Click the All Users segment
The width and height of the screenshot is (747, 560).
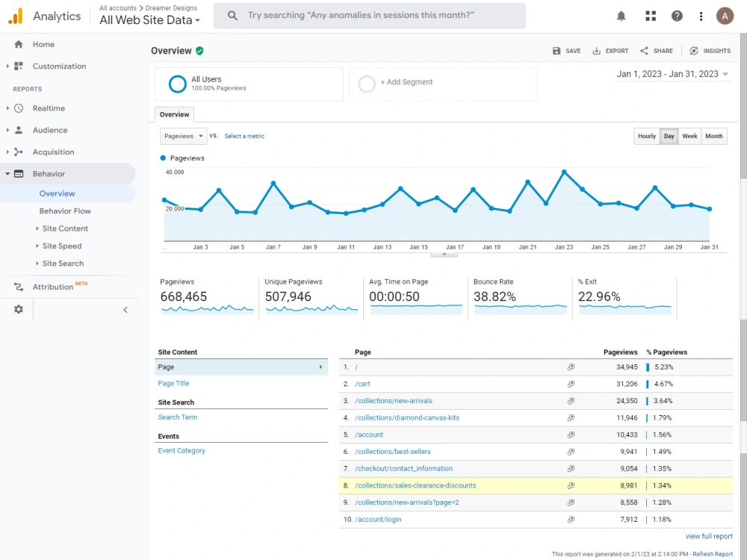click(249, 84)
